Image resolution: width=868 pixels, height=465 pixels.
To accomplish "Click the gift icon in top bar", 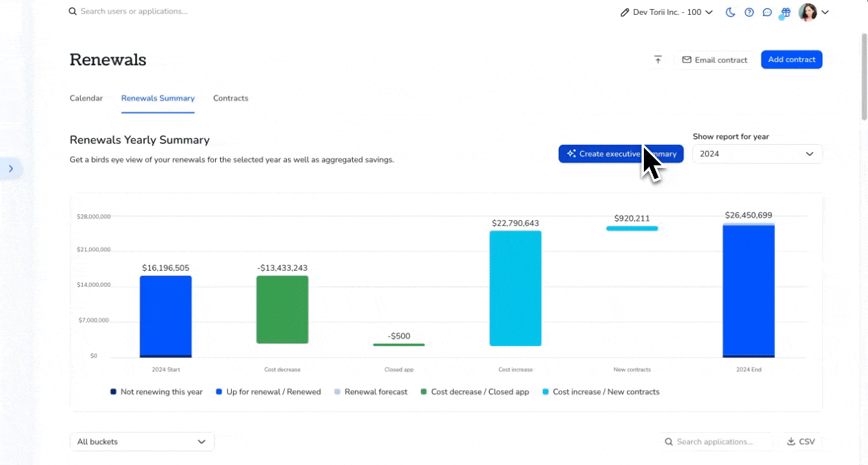I will (785, 12).
